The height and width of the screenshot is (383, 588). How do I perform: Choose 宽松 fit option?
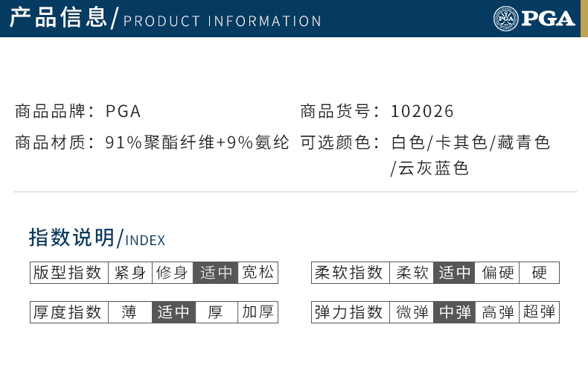pos(258,273)
